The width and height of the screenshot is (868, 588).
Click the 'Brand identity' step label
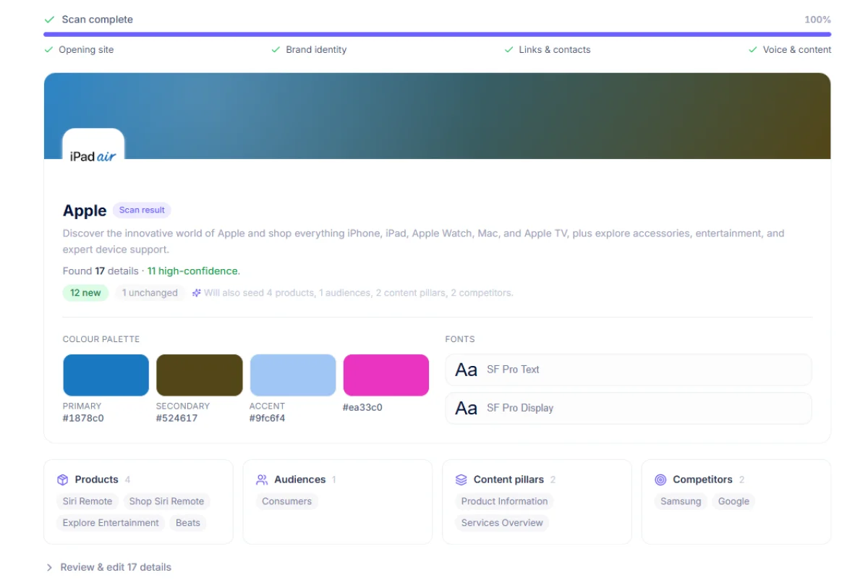pyautogui.click(x=316, y=50)
